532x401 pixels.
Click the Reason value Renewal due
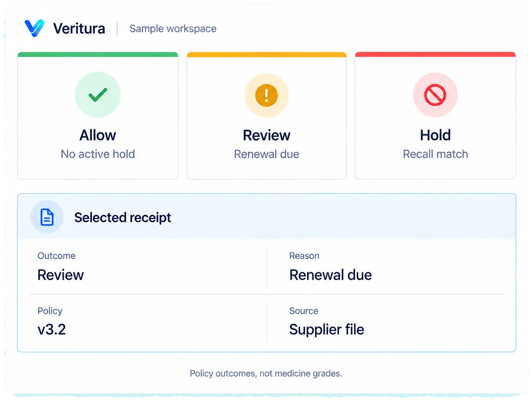pos(330,274)
